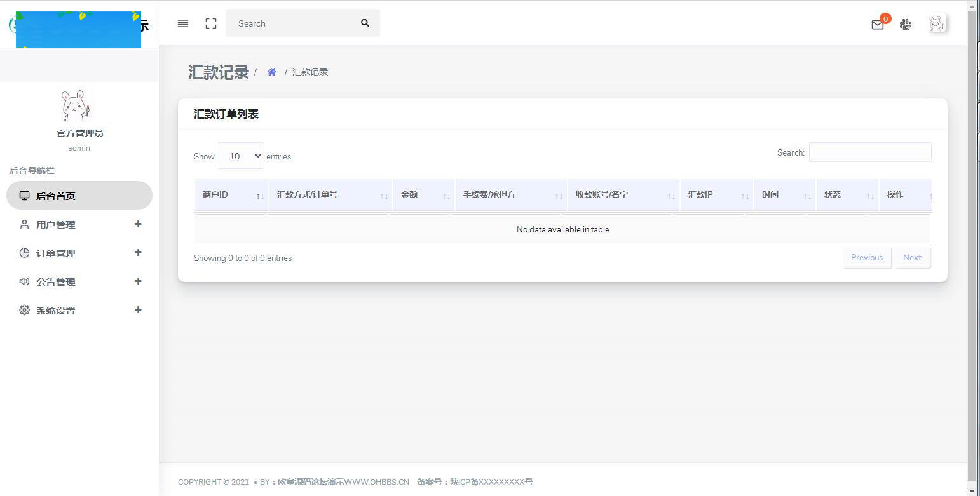Click the breadcrumb home icon
980x496 pixels.
point(271,71)
